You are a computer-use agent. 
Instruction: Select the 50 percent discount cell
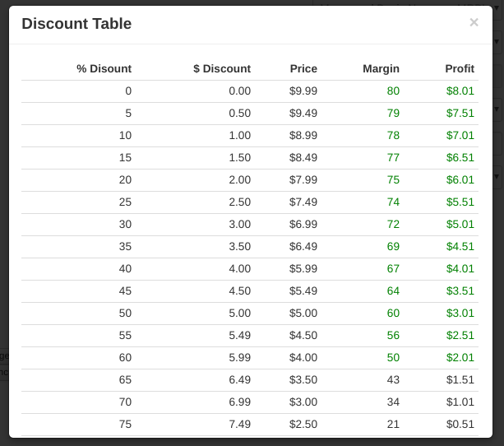124,314
